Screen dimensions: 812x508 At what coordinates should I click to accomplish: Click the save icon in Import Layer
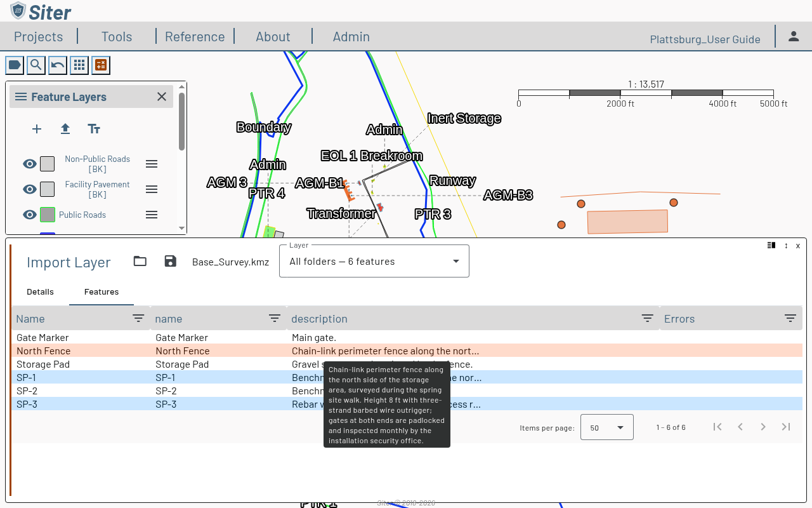coord(170,262)
